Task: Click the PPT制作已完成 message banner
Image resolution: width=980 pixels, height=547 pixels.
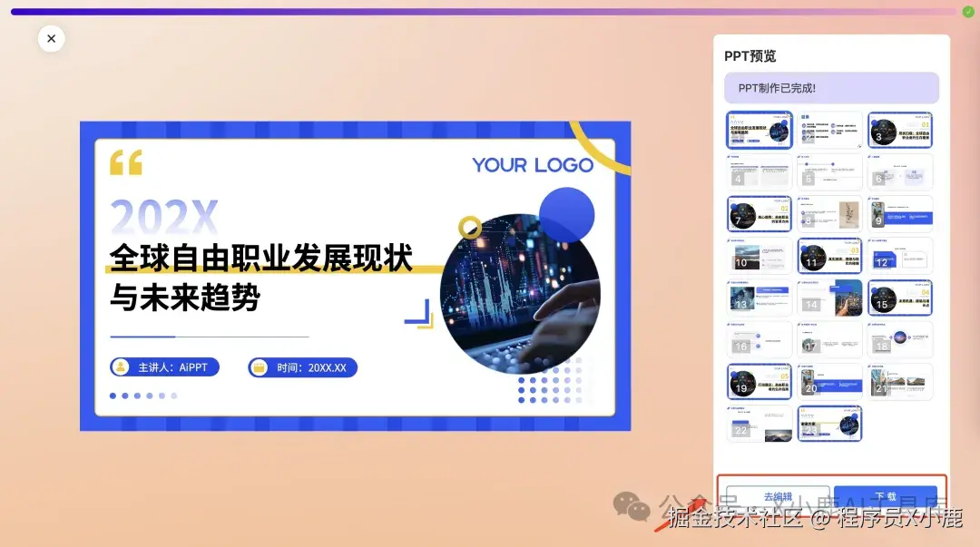Action: [830, 87]
